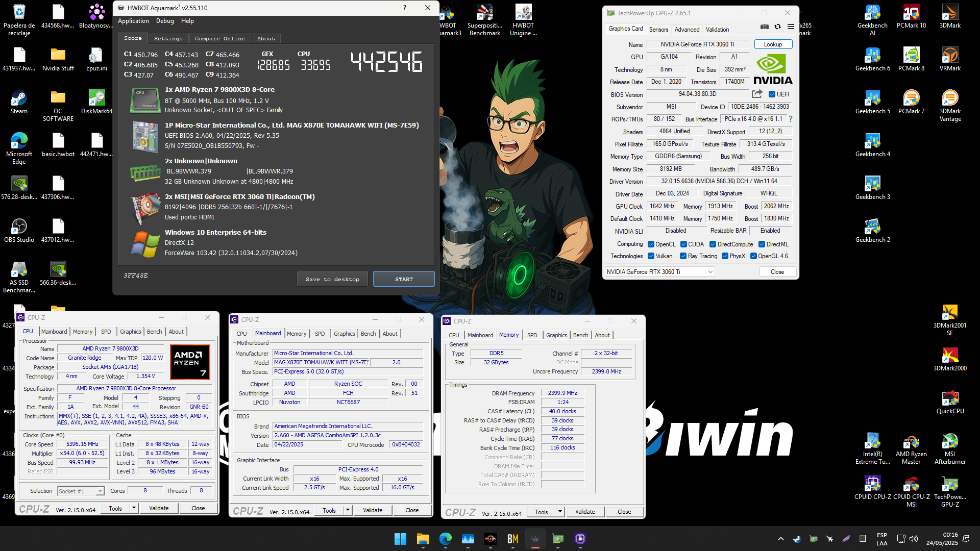
Task: Open Microsoft Edge from the taskbar
Action: tap(445, 539)
